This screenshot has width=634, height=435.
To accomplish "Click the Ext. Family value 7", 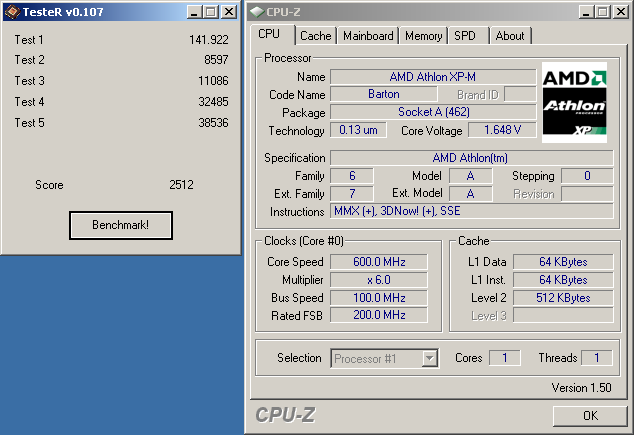I will pos(352,194).
